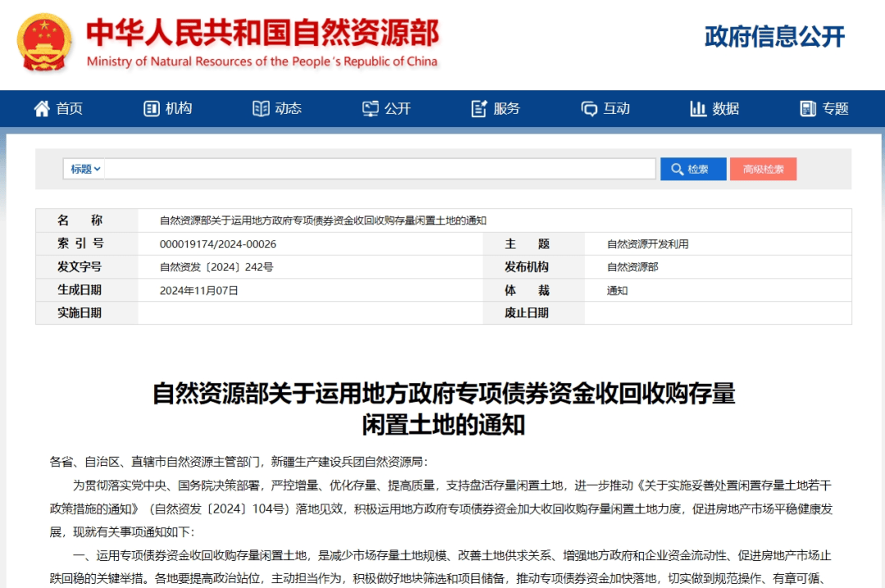Select the 专题 topics book icon
Viewport: 885px width, 588px height.
point(808,108)
